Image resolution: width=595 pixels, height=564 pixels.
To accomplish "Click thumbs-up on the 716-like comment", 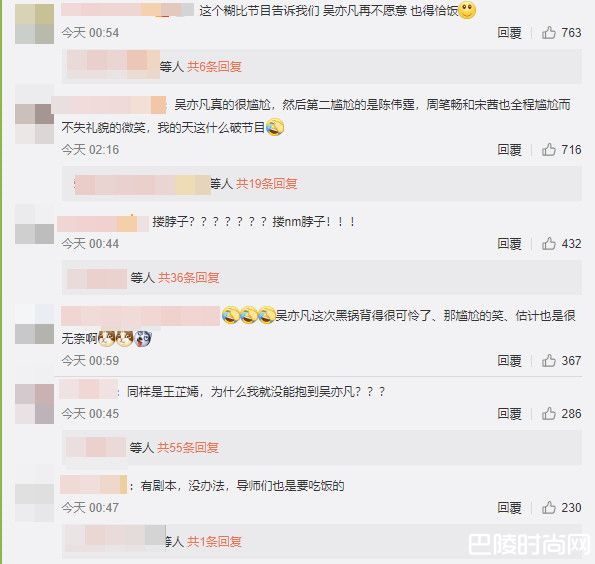I will [x=549, y=150].
